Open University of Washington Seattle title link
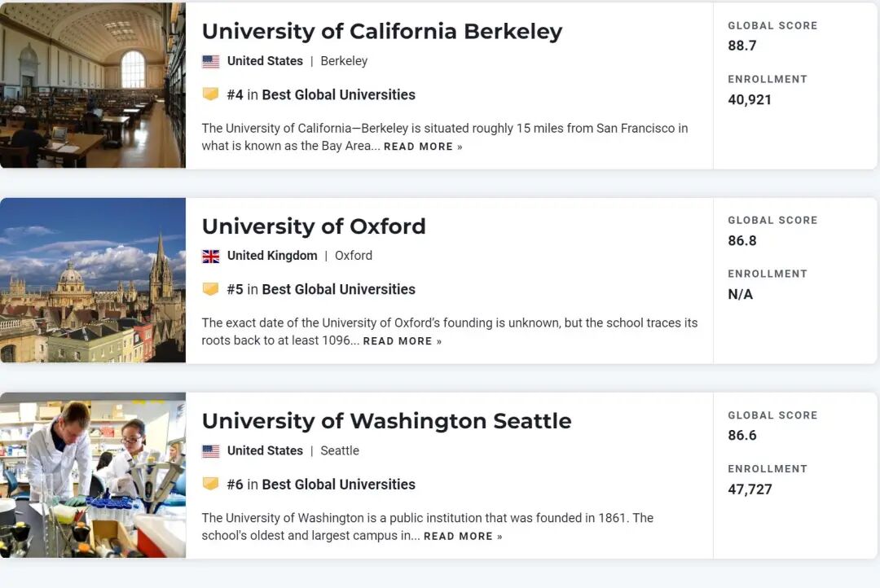 (386, 421)
